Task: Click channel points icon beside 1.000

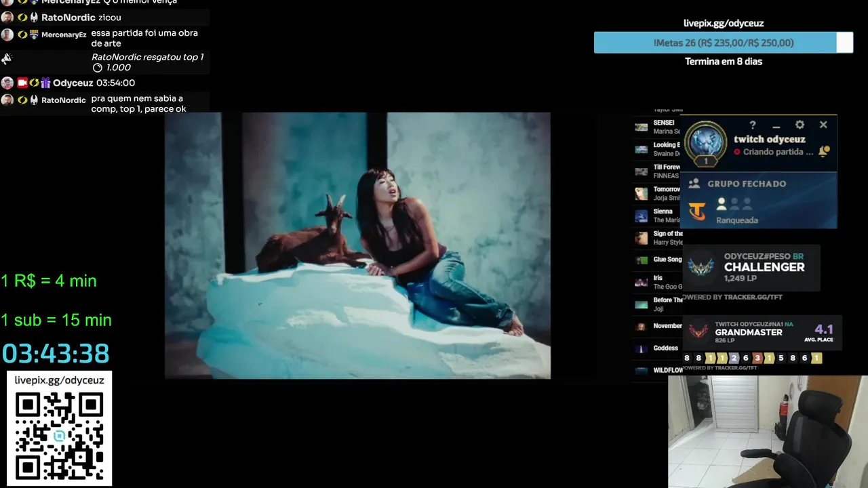Action: tap(97, 68)
